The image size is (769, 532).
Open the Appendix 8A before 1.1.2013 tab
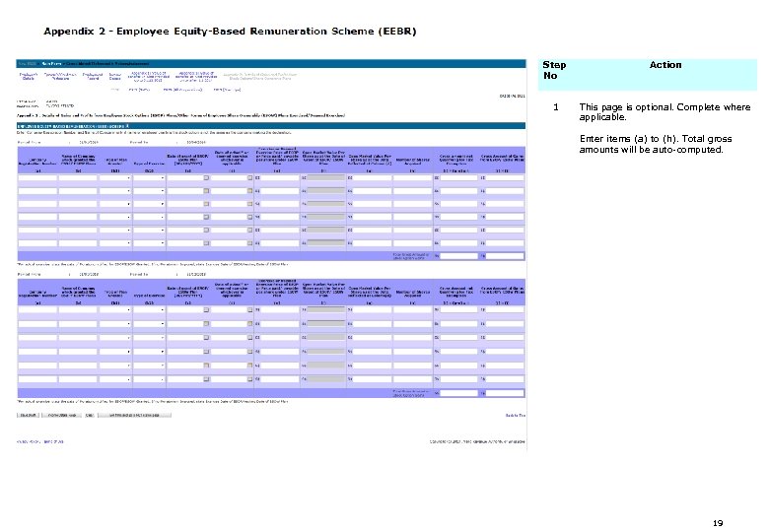[149, 76]
